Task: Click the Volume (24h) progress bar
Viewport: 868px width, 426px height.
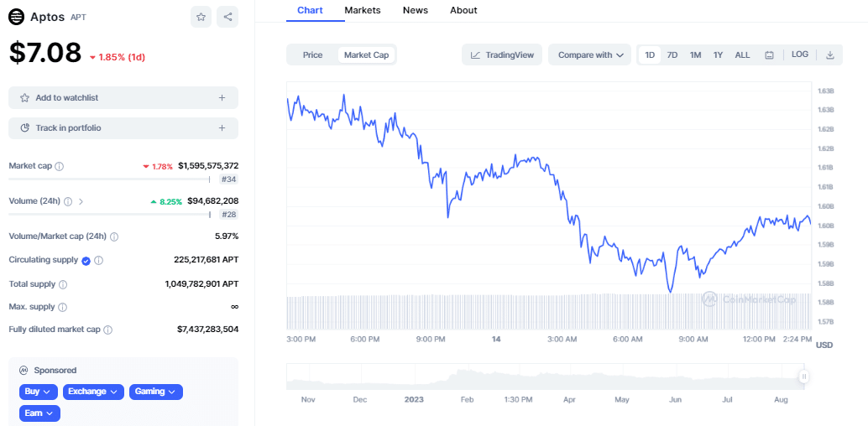Action: [x=110, y=214]
